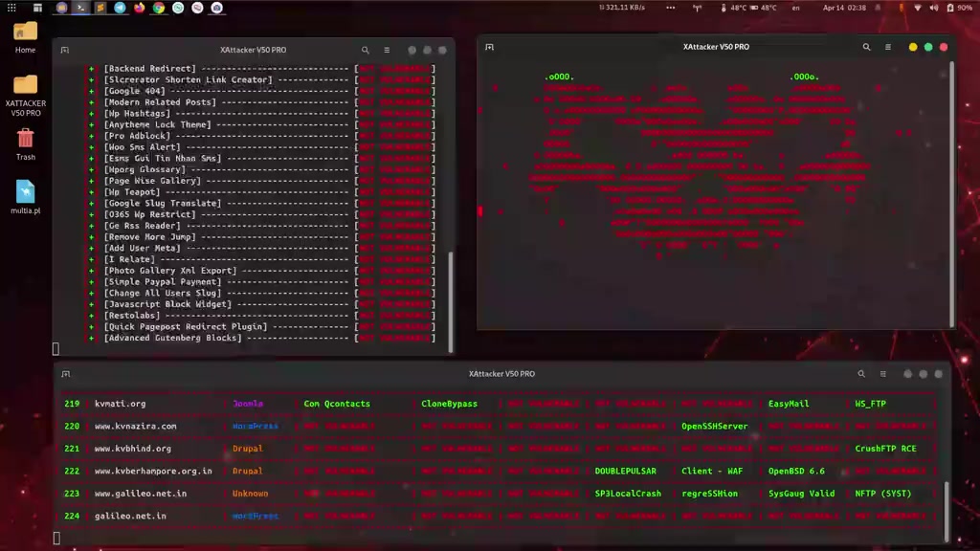The height and width of the screenshot is (551, 980).
Task: Open hamburger menu of left terminal window
Action: pyautogui.click(x=387, y=50)
